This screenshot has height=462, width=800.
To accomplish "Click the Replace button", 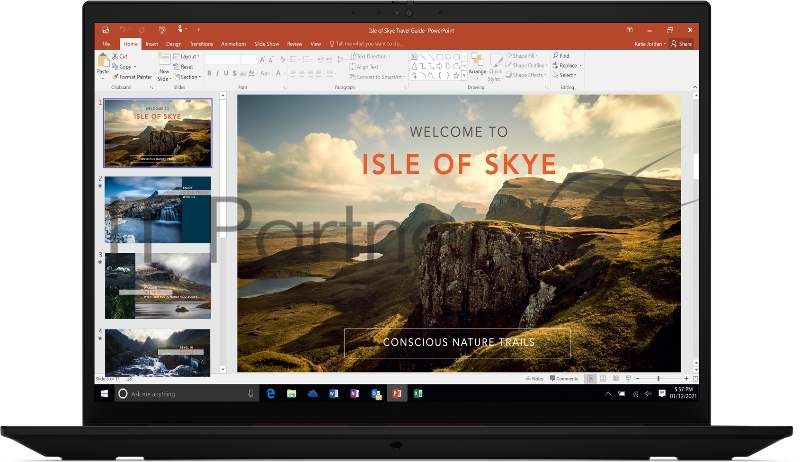I will (x=567, y=65).
